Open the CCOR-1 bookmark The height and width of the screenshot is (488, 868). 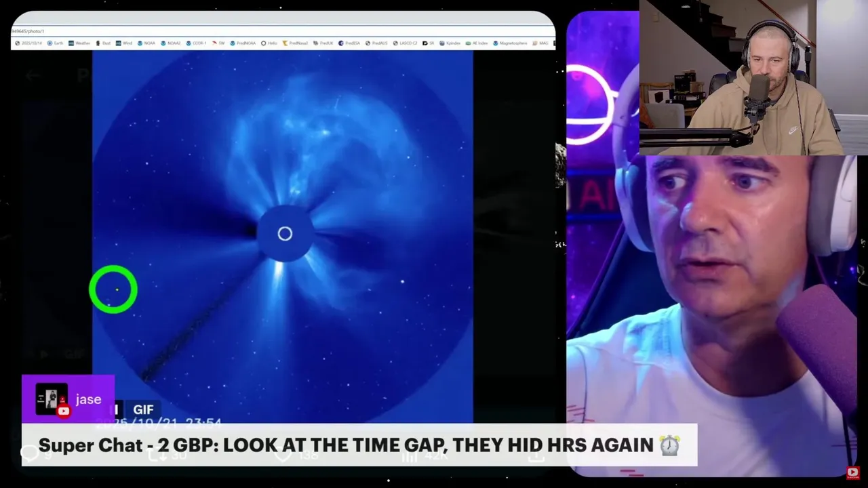point(197,43)
